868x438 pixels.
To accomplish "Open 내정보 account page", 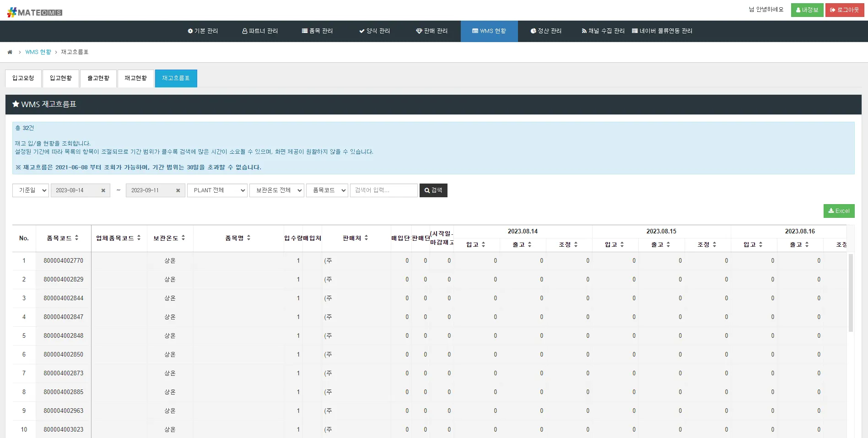I will (807, 10).
